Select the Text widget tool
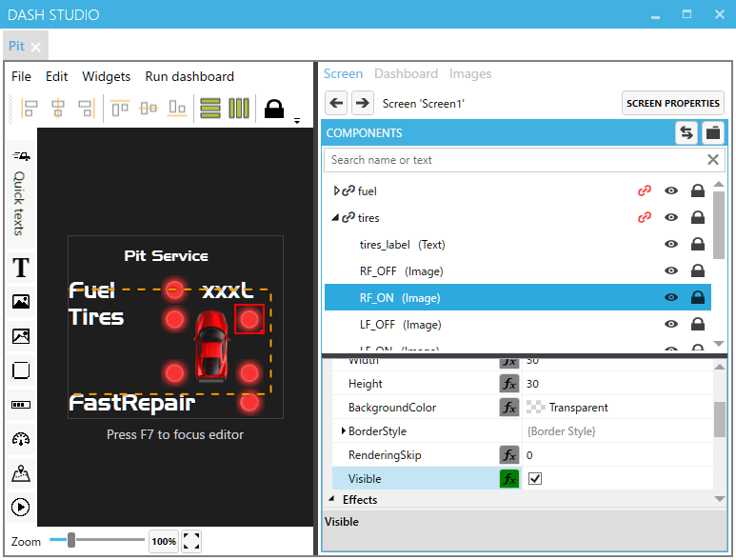The image size is (736, 560). tap(21, 268)
